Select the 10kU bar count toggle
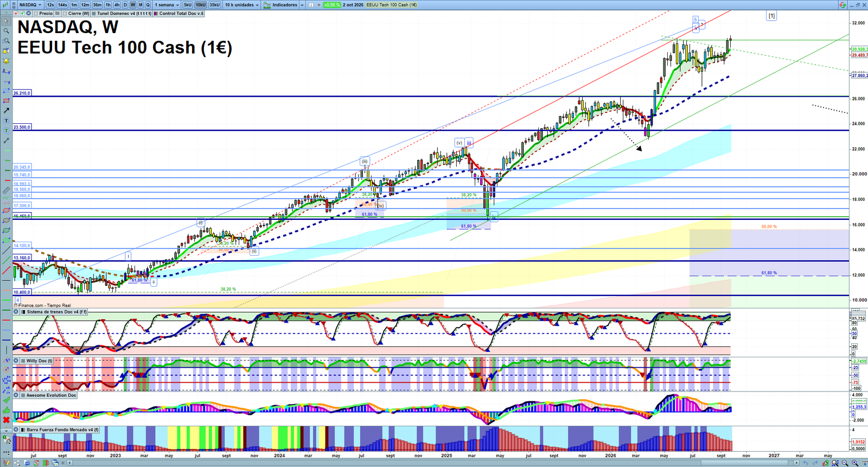This screenshot has height=467, width=868. coord(201,5)
